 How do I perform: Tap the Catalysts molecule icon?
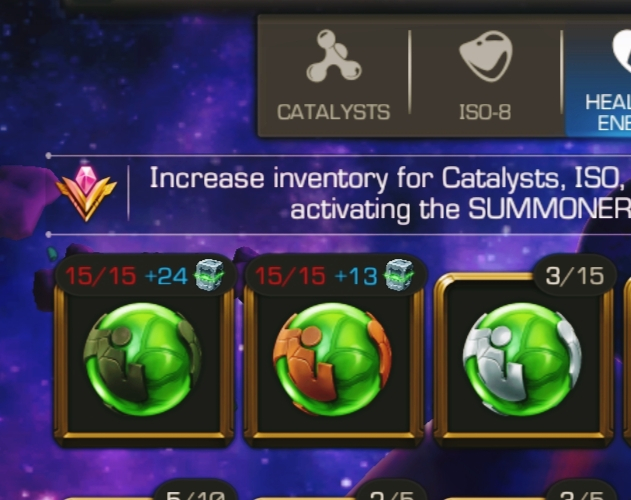(x=334, y=56)
